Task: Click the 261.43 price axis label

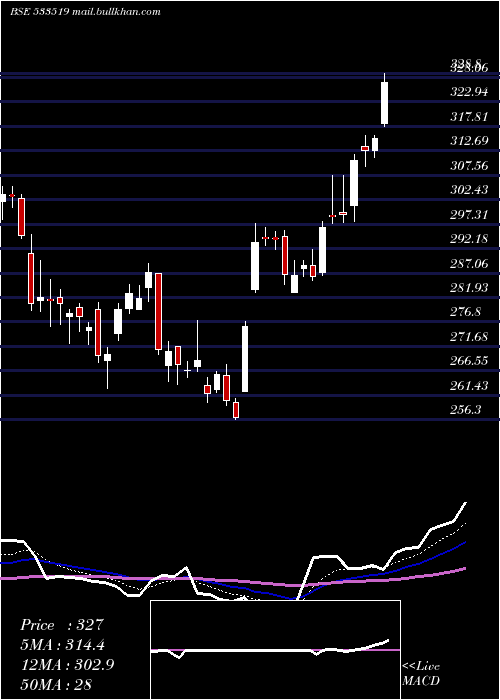Action: 469,385
